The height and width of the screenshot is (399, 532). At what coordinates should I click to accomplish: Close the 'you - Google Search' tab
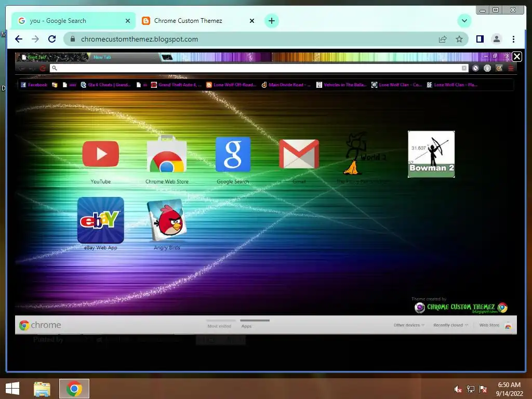click(128, 21)
